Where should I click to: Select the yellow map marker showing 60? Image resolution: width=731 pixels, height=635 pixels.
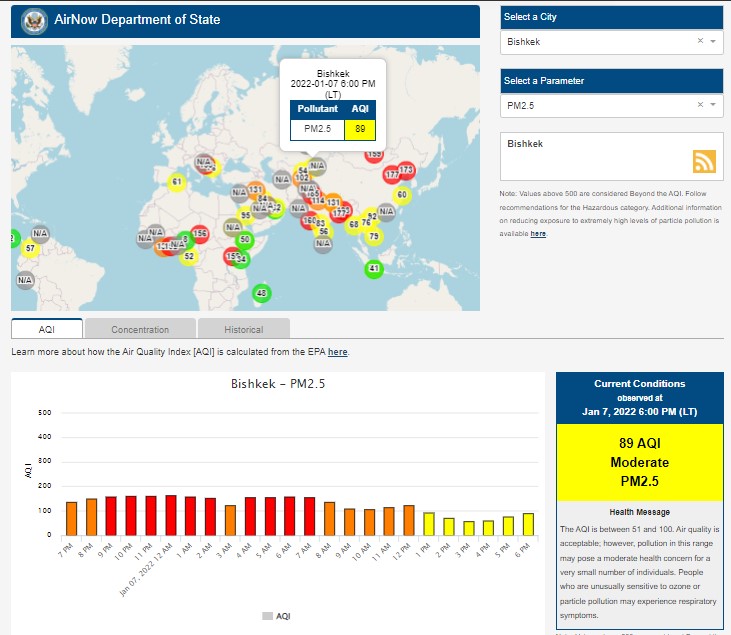coord(402,195)
